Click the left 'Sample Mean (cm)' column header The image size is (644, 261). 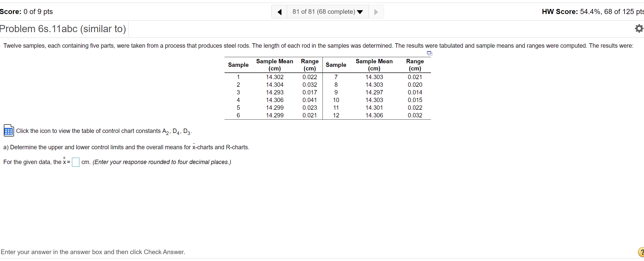click(275, 65)
